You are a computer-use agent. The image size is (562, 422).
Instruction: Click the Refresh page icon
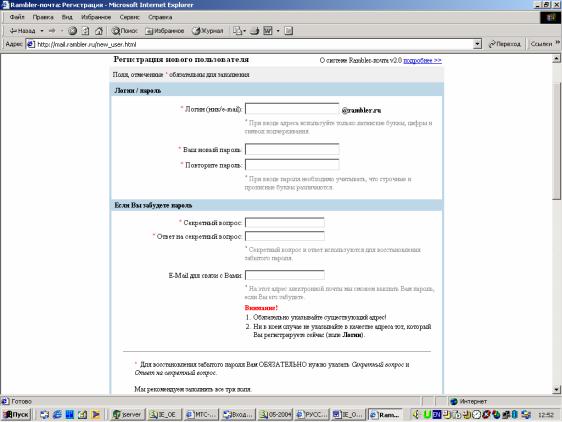tap(85, 31)
